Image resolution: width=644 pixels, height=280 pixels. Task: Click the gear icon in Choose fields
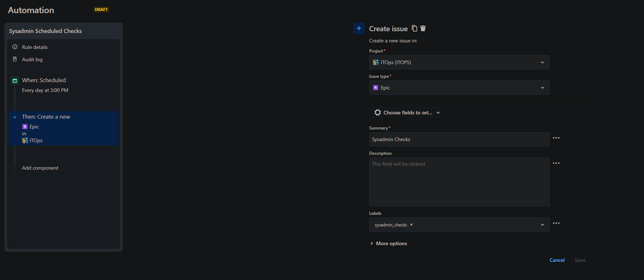[378, 112]
